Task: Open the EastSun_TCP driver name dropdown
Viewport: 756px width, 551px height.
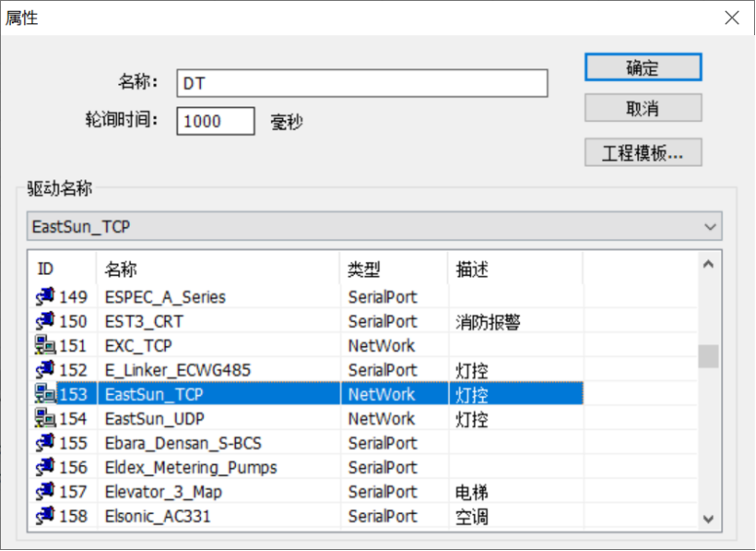Action: point(375,226)
